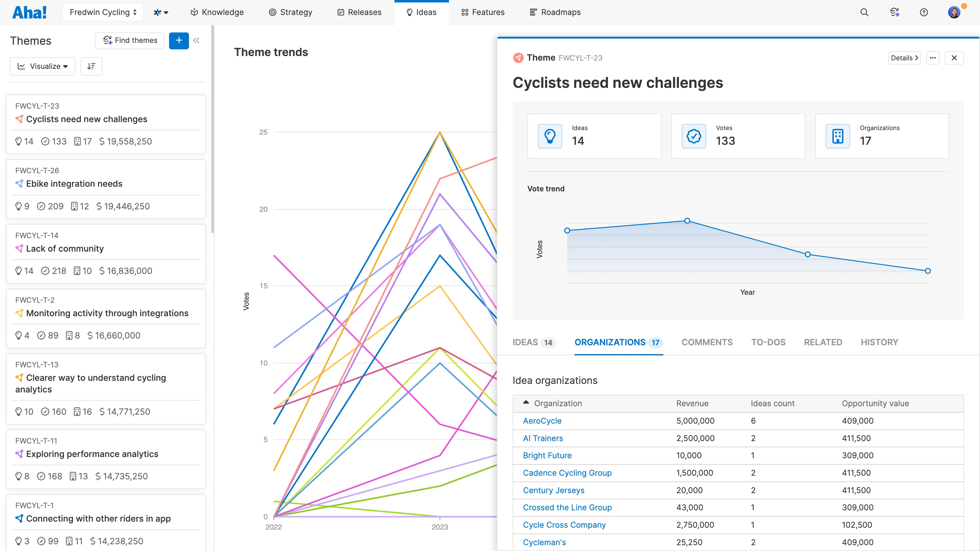The height and width of the screenshot is (551, 980).
Task: Switch to the IDEAS 14 tab
Action: [534, 342]
